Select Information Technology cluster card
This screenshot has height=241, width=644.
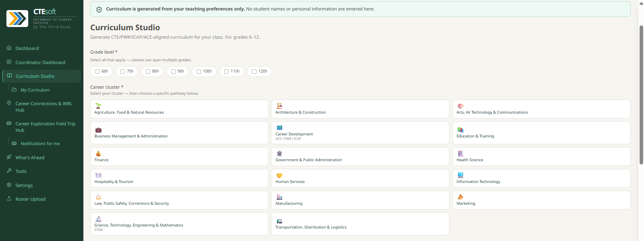click(x=541, y=178)
